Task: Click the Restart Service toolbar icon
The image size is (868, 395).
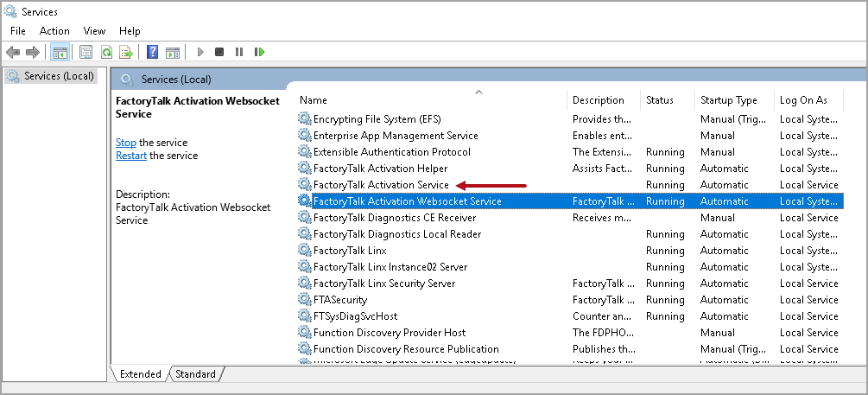Action: [259, 52]
